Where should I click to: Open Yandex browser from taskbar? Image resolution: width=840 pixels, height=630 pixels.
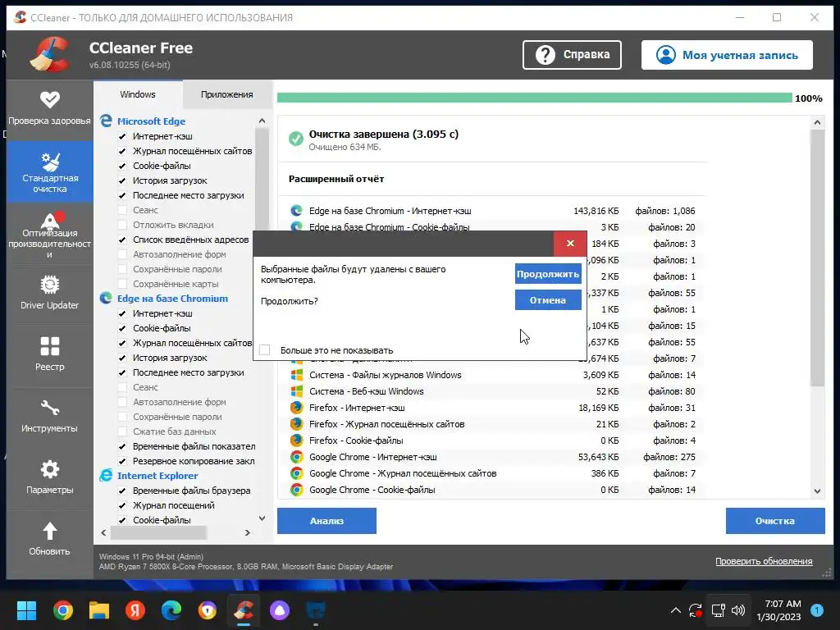(135, 610)
